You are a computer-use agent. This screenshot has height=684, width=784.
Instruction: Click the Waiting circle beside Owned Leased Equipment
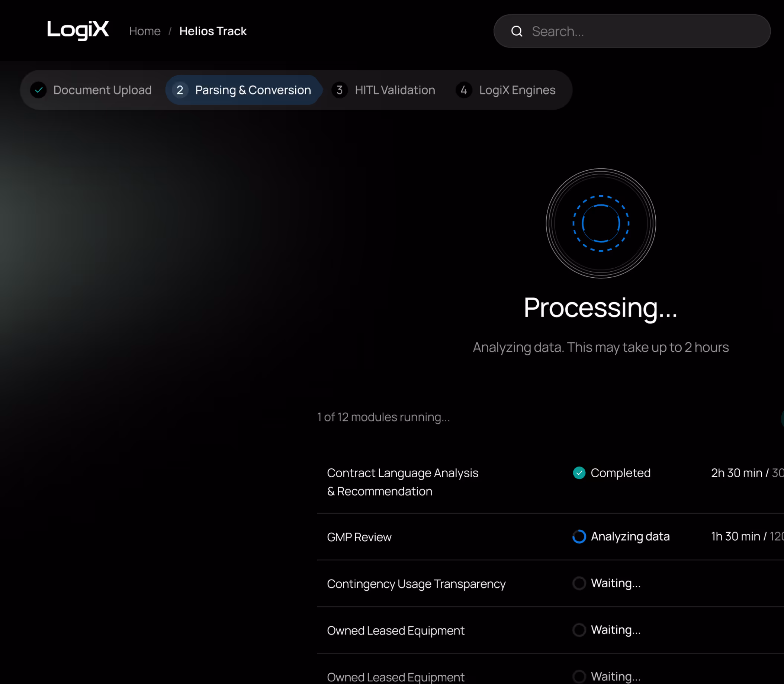point(579,630)
